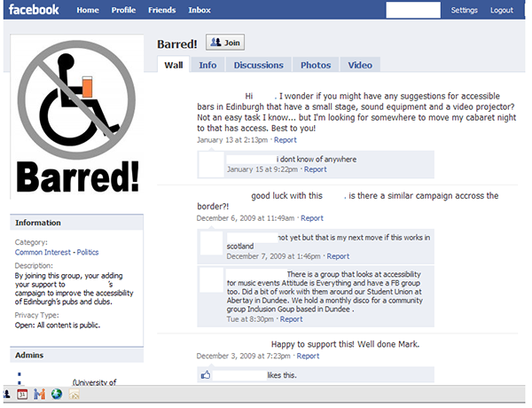Screen dimensions: 532x408
Task: Click avatar beside 'not yet but that is my next move'
Action: (211, 243)
